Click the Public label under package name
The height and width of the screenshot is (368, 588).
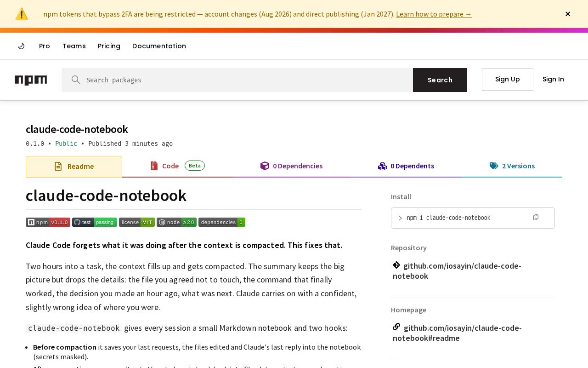66,144
